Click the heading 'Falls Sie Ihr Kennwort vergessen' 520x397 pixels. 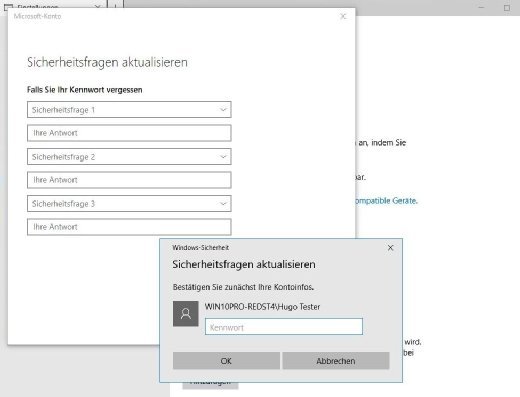tap(85, 90)
